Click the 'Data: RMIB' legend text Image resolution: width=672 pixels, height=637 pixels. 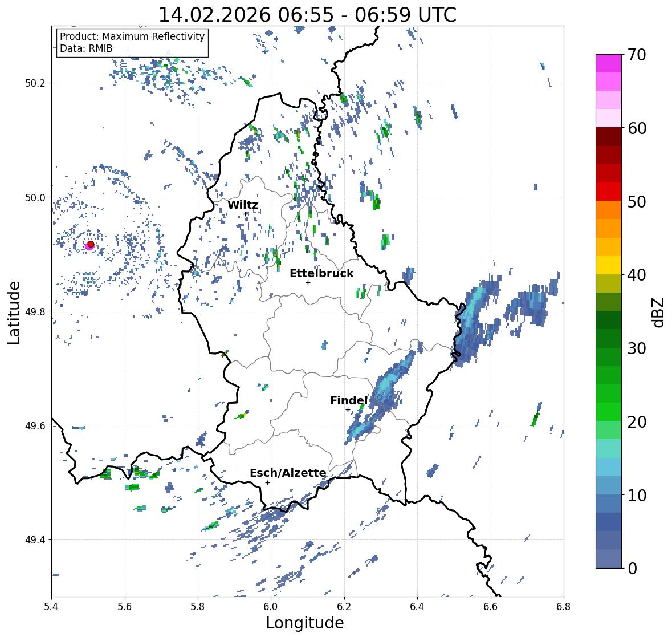pyautogui.click(x=86, y=48)
